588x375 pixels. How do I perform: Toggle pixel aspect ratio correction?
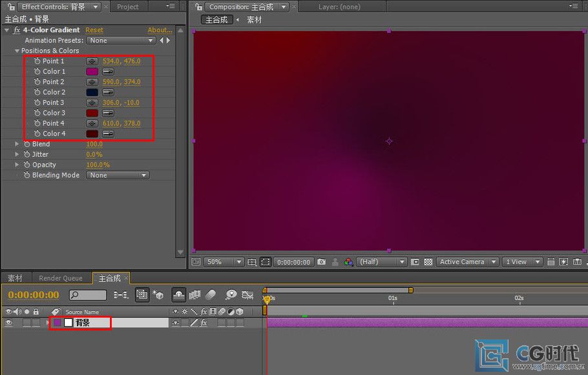[551, 262]
